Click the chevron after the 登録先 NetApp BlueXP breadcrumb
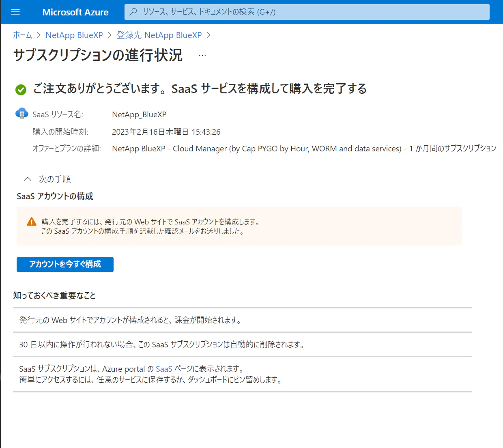Screen dimensions: 503x448 (209, 35)
